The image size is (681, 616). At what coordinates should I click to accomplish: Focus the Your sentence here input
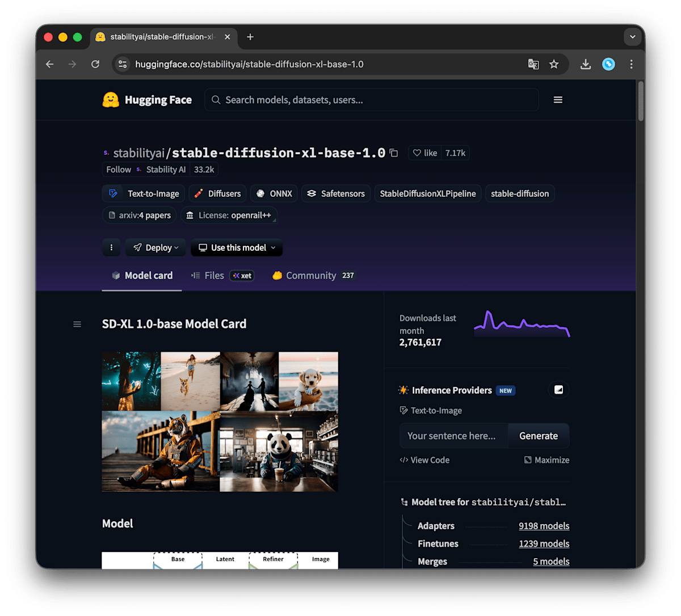point(453,436)
